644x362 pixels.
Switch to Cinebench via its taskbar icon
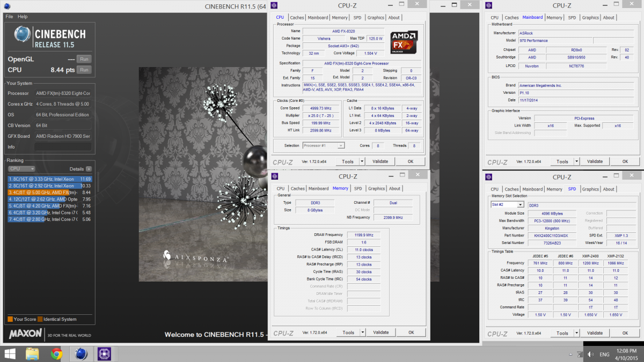[82, 354]
